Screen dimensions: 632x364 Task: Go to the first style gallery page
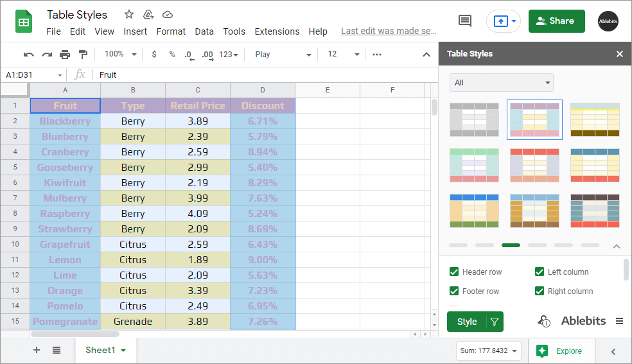pos(459,245)
